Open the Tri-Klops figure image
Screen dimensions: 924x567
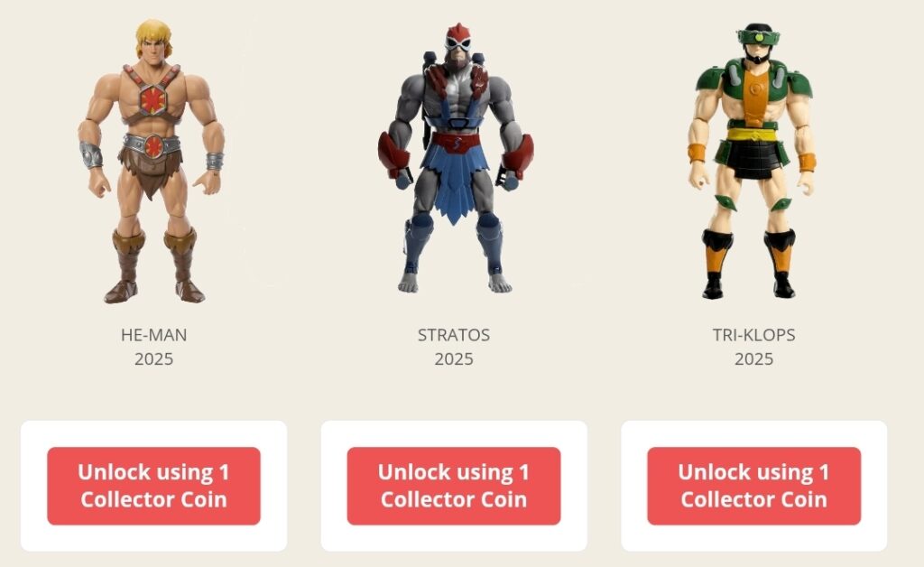(x=753, y=161)
